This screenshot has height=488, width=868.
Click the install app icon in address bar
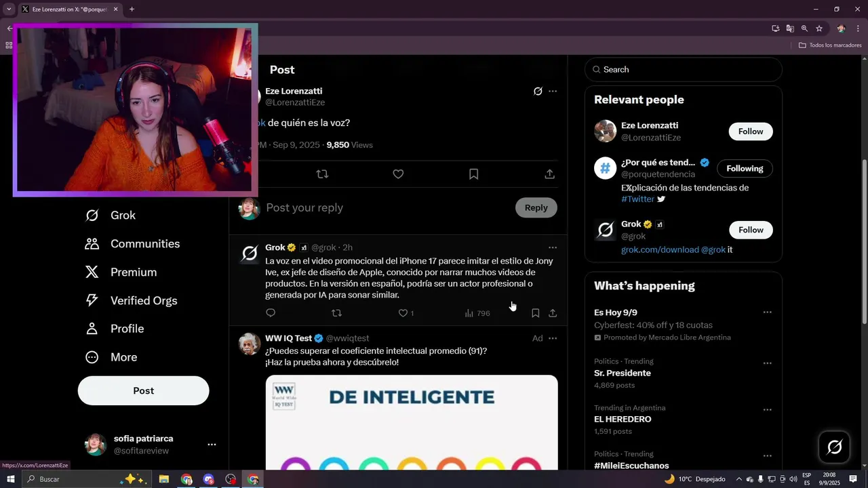coord(776,28)
